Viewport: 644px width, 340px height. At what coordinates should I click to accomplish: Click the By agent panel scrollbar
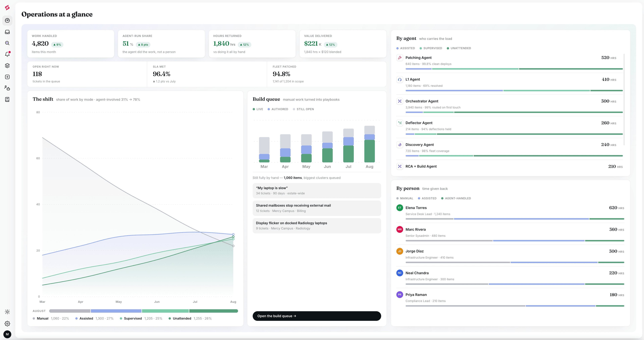pyautogui.click(x=624, y=99)
